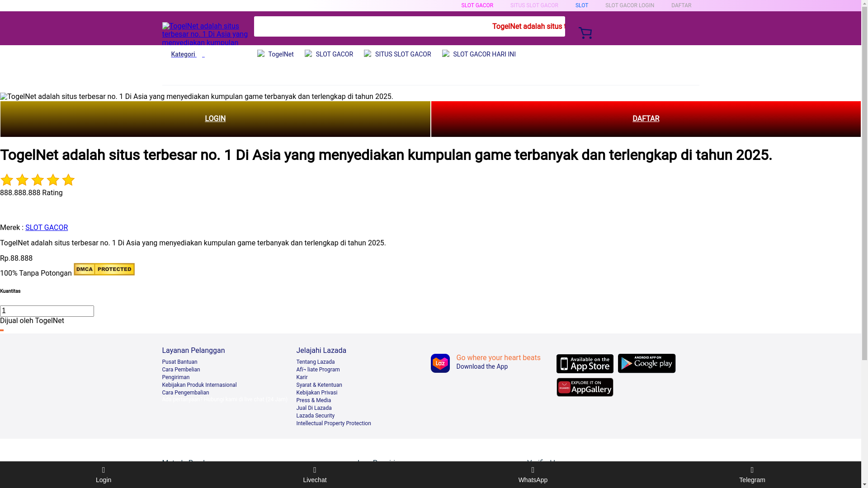Open SLOT GACOR brand link
Viewport: 868px width, 488px height.
(x=47, y=228)
